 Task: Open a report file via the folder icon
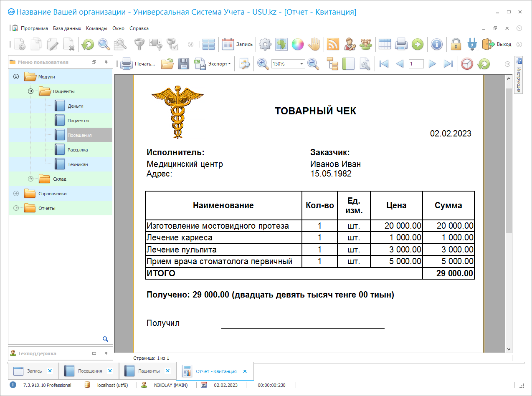pyautogui.click(x=167, y=64)
